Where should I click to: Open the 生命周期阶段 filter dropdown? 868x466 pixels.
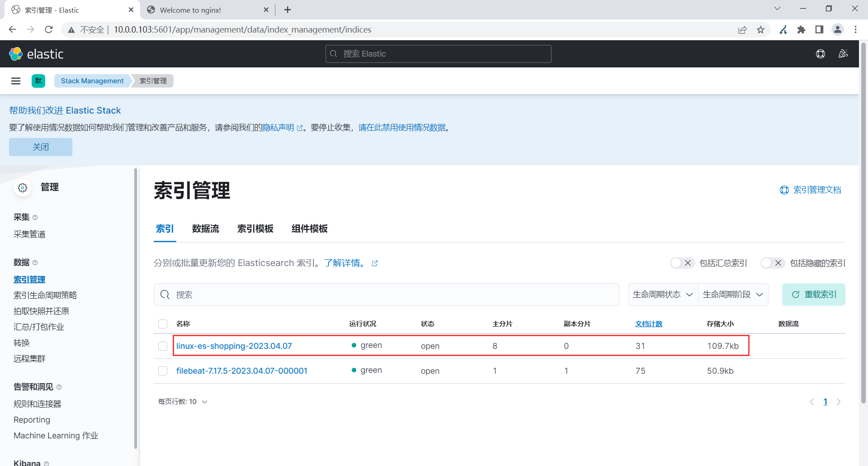click(733, 294)
